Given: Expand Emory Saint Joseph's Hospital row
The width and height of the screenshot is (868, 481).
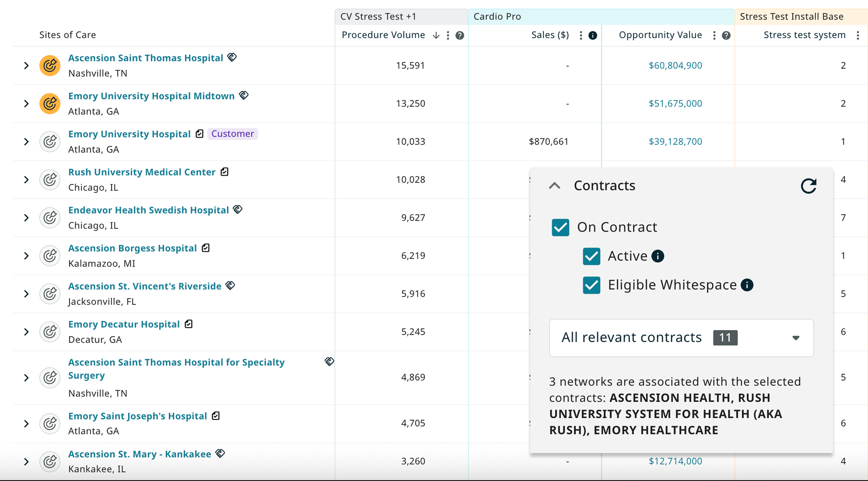Looking at the screenshot, I should pos(26,424).
